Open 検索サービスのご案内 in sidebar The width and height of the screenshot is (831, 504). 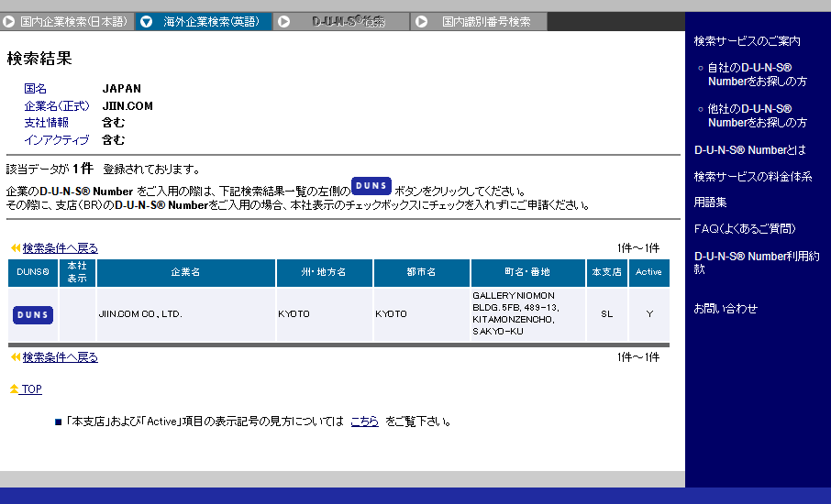coord(747,40)
